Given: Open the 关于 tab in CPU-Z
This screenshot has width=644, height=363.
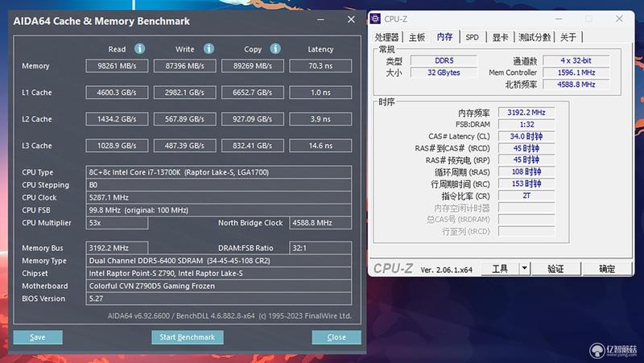Looking at the screenshot, I should (568, 37).
